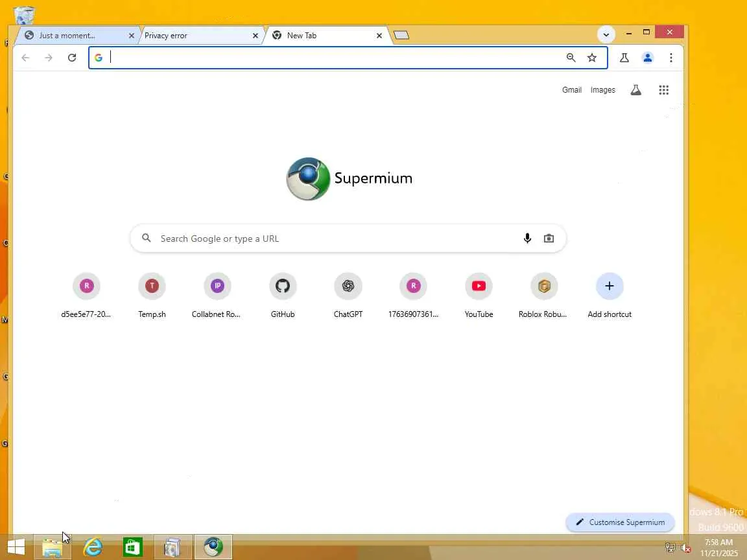Open the Roblox Robu... shortcut

(x=543, y=296)
